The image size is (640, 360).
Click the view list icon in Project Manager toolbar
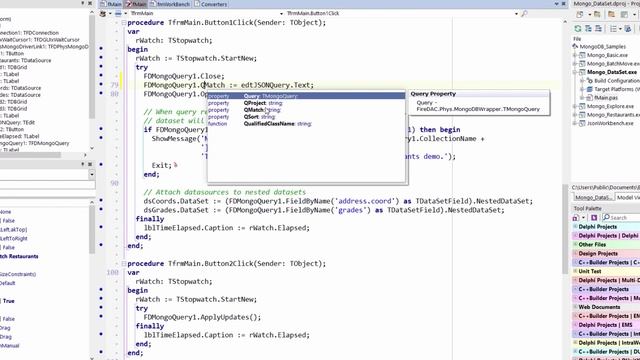(613, 29)
